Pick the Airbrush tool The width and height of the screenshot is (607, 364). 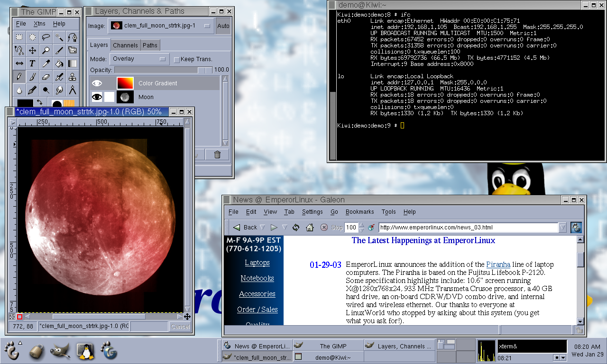[59, 76]
